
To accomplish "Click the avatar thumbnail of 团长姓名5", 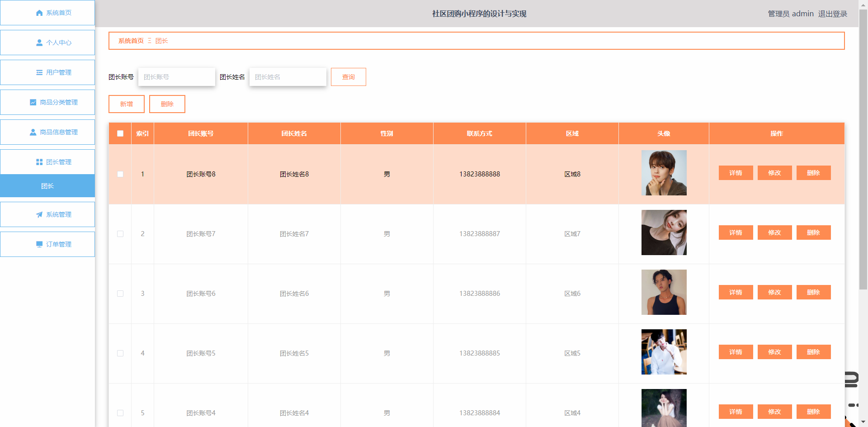I will pos(664,352).
